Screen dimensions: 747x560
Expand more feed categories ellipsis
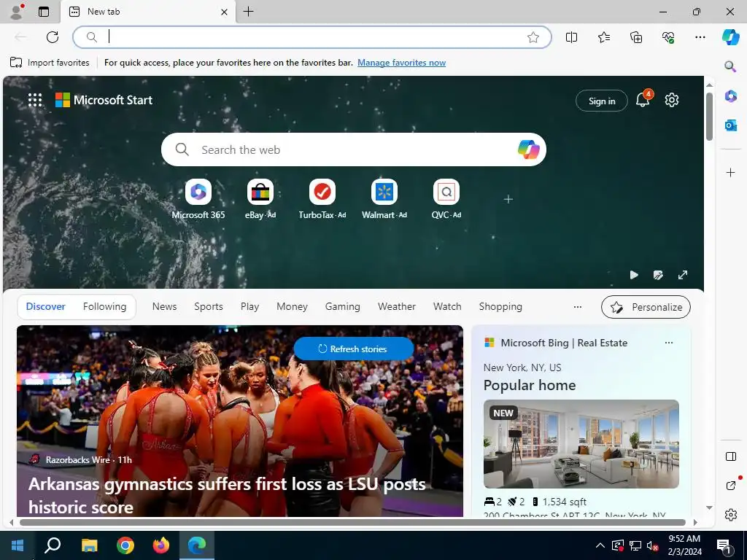pos(578,307)
